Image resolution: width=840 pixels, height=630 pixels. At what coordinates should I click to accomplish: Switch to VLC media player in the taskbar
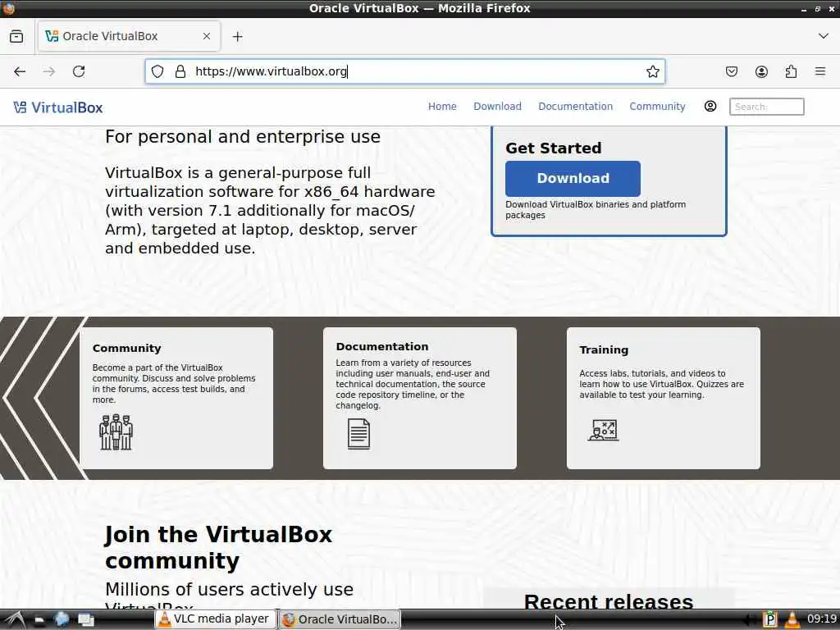[216, 619]
